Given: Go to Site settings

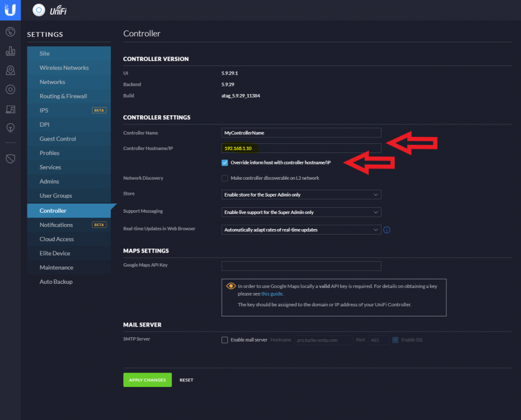Looking at the screenshot, I should pyautogui.click(x=69, y=53).
